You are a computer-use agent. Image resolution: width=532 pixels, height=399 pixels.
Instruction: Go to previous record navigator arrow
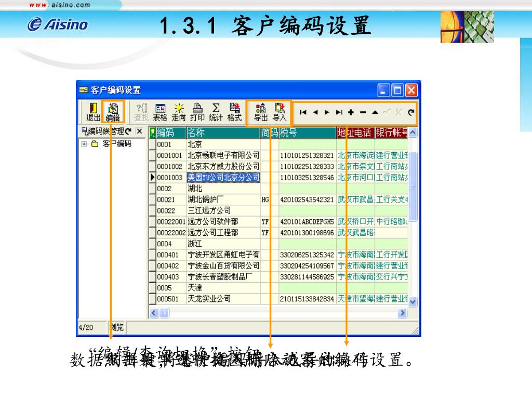[315, 112]
